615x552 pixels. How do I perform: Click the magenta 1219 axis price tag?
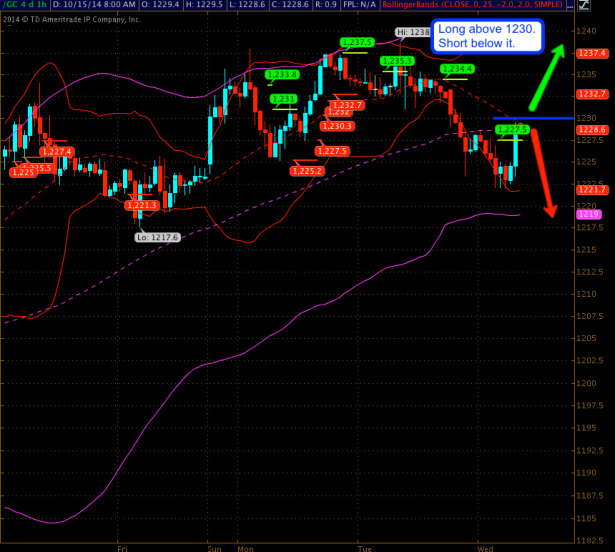pyautogui.click(x=589, y=214)
